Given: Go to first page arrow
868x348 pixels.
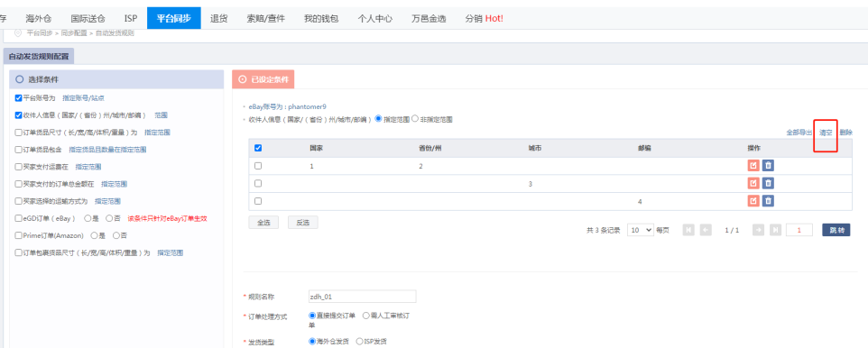Looking at the screenshot, I should pos(688,230).
